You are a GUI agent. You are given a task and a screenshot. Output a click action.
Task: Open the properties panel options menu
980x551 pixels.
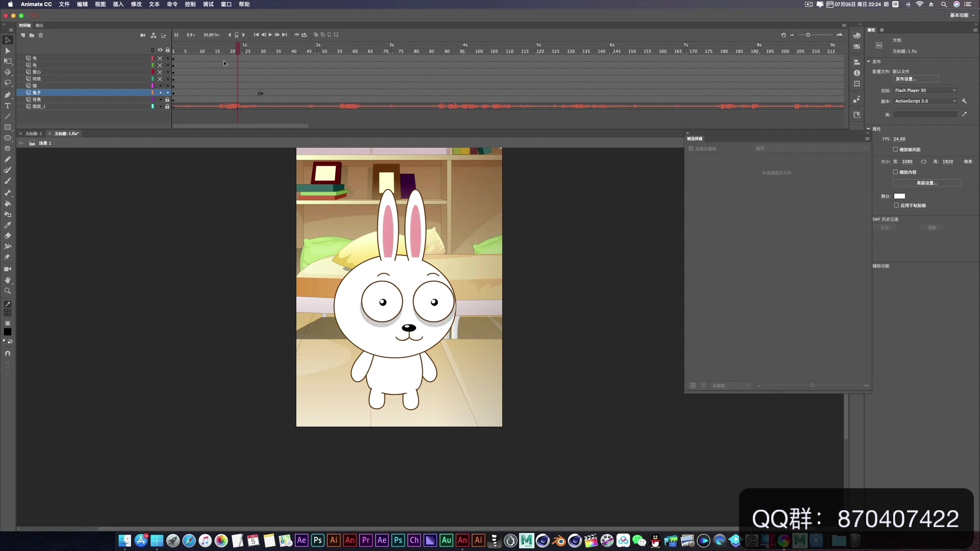click(975, 30)
